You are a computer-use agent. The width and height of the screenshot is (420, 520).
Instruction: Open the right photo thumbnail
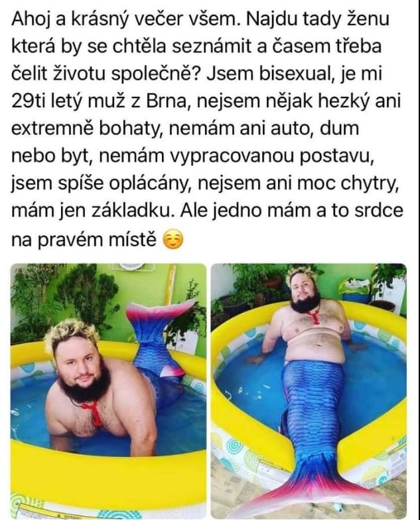tap(309, 391)
